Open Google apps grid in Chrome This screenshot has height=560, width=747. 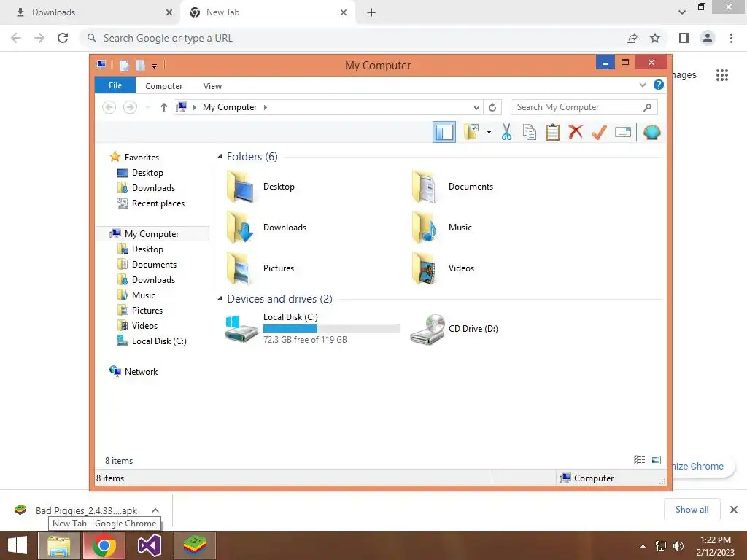coord(721,75)
